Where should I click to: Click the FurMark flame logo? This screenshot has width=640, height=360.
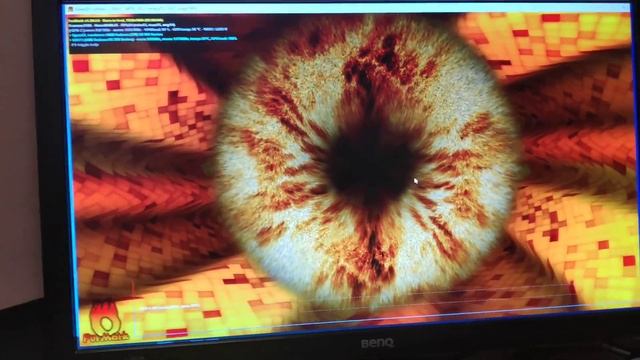[105, 323]
